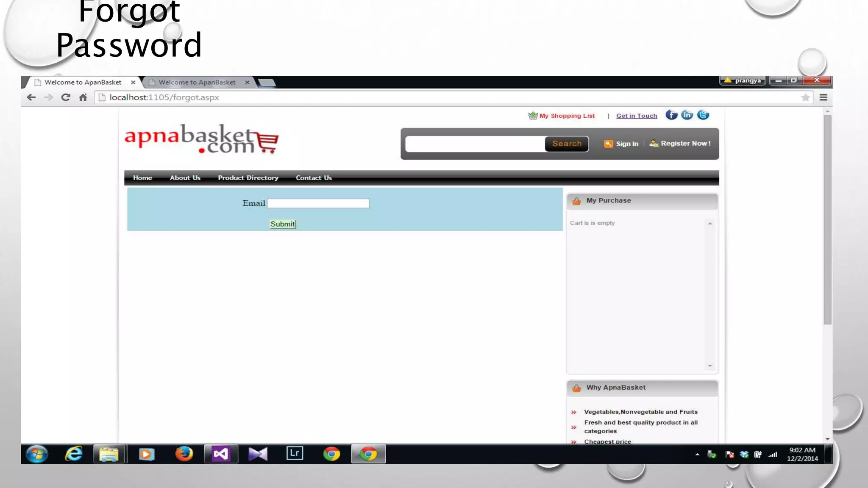The height and width of the screenshot is (488, 868).
Task: Switch to second Welcome to ApanBasket tab
Action: (x=197, y=82)
